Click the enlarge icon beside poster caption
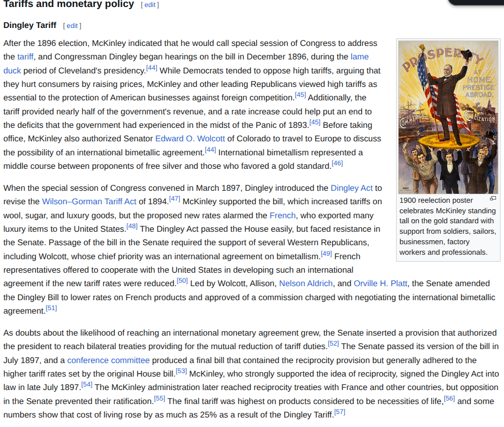The image size is (504, 427). [x=493, y=199]
